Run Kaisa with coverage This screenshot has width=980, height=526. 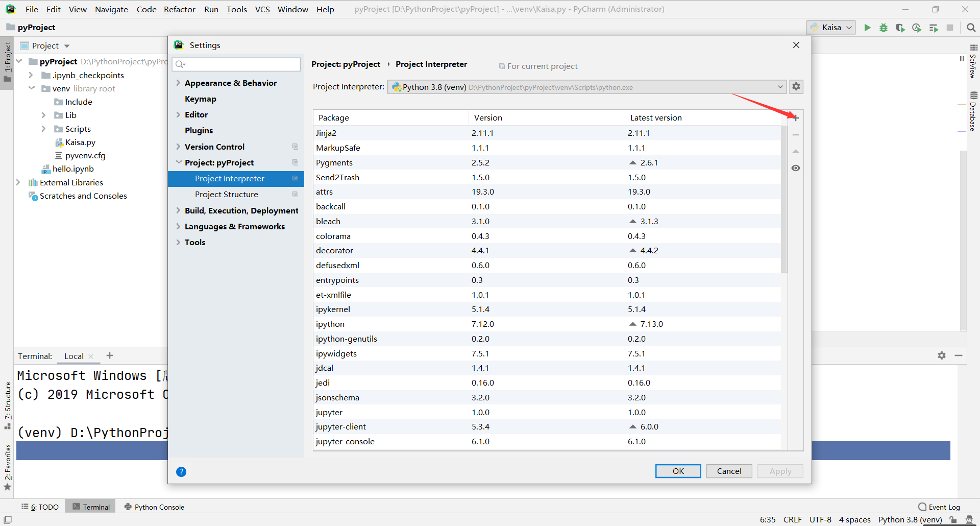pyautogui.click(x=900, y=28)
